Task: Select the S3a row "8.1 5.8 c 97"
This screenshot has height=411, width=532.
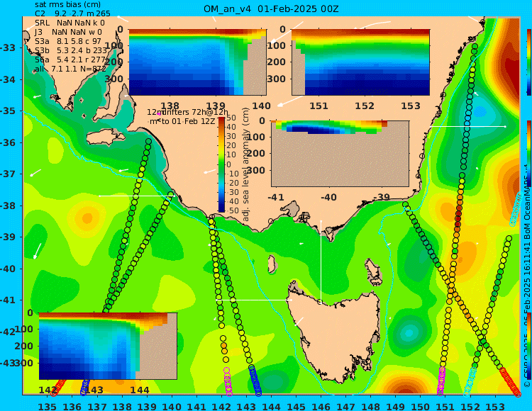Action: 68,41
